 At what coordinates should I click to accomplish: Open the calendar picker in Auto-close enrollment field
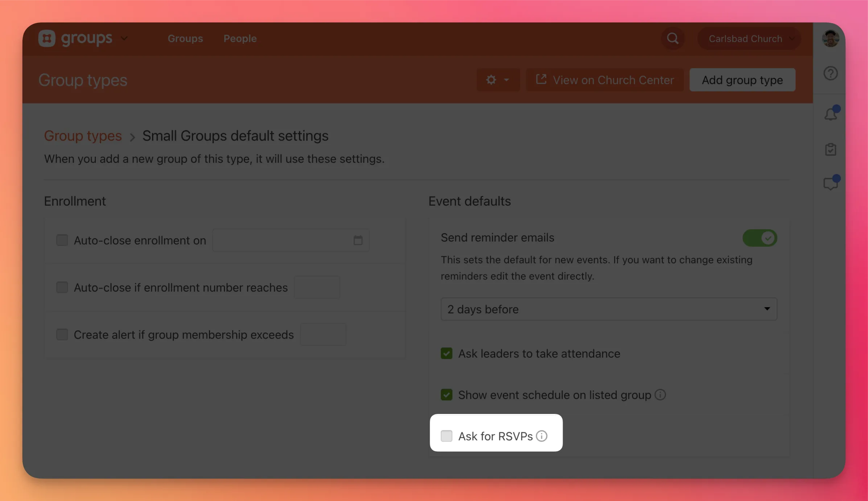(358, 240)
